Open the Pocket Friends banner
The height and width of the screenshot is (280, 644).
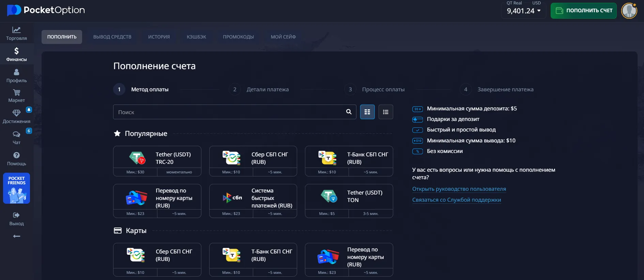coord(16,188)
